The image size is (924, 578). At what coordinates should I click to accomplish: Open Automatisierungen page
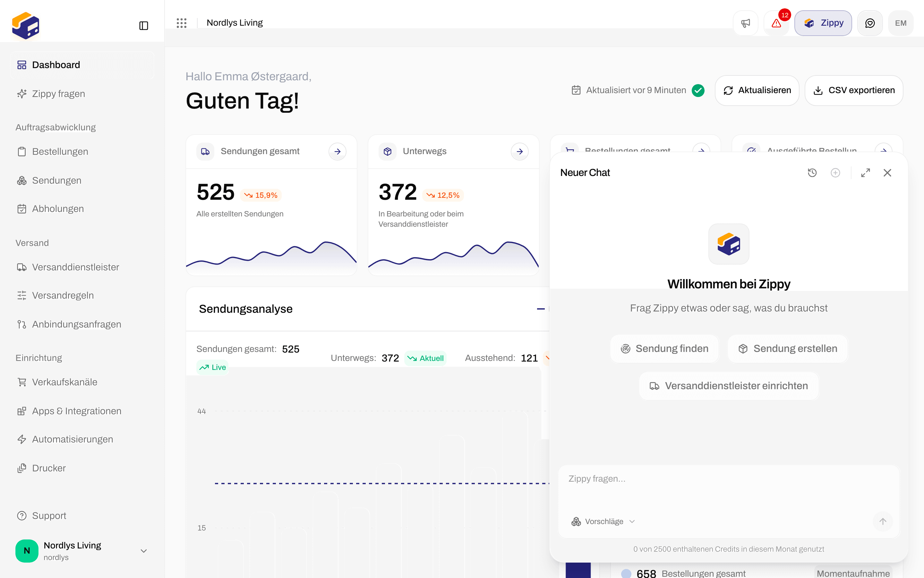(82, 440)
